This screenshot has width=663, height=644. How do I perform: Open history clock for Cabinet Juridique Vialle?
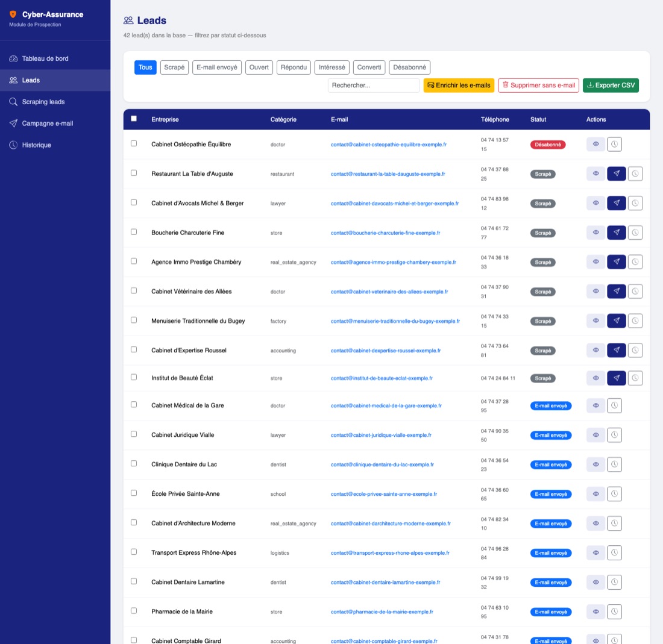614,435
